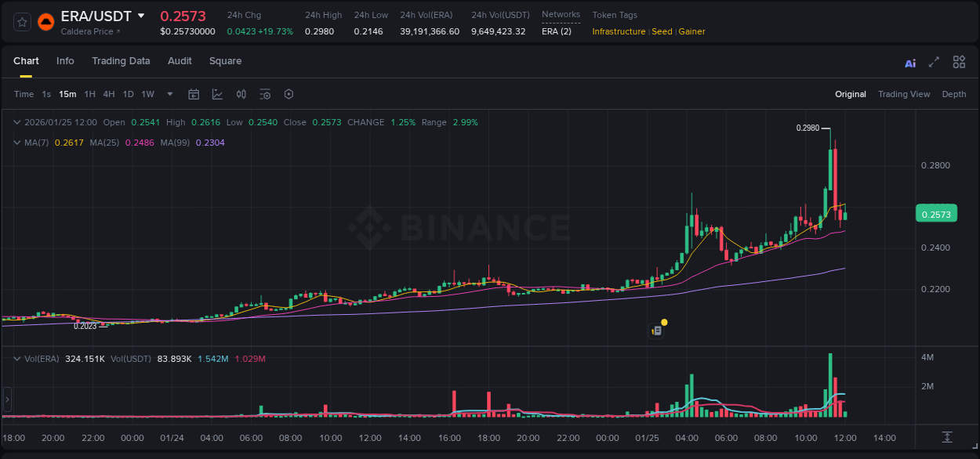The height and width of the screenshot is (459, 980).
Task: Open the widgets layout icon
Action: (x=959, y=62)
